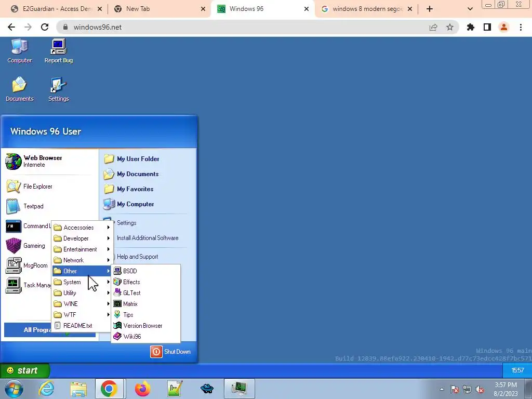Click the muted volume tray icon

480,390
